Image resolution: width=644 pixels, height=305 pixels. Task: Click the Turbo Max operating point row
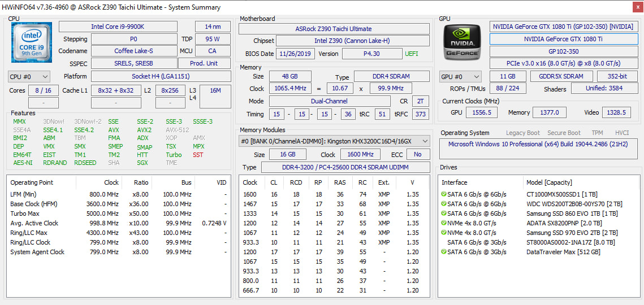coord(119,213)
